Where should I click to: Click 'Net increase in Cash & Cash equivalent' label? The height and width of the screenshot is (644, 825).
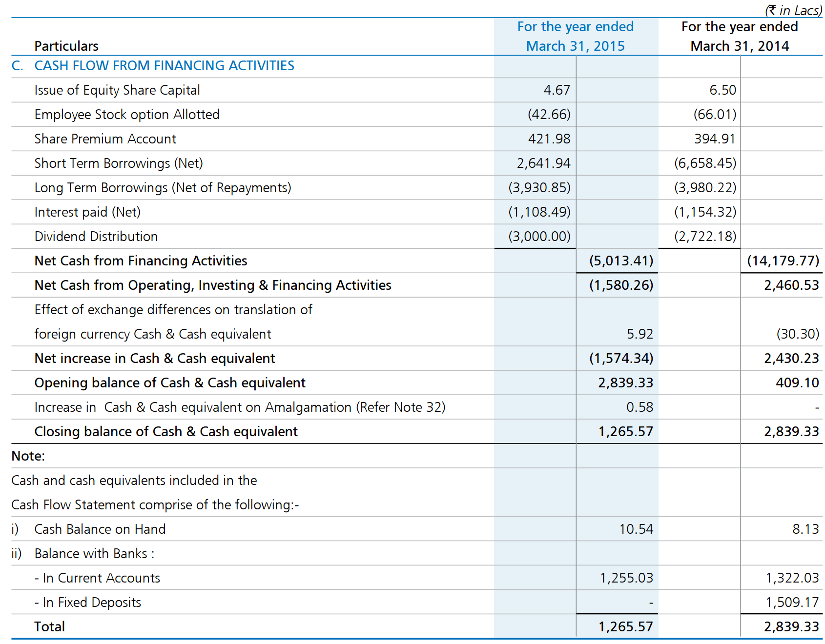(x=155, y=359)
